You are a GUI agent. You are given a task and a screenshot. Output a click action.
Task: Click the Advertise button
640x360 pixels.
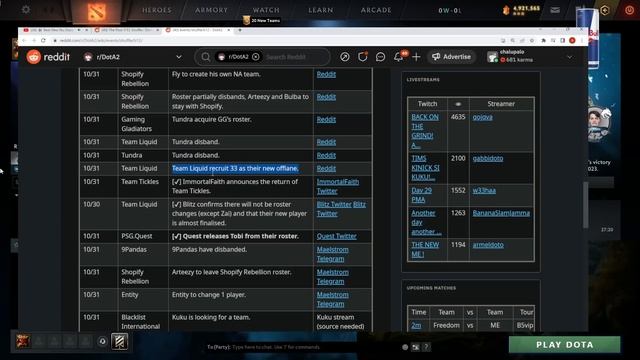tap(451, 57)
